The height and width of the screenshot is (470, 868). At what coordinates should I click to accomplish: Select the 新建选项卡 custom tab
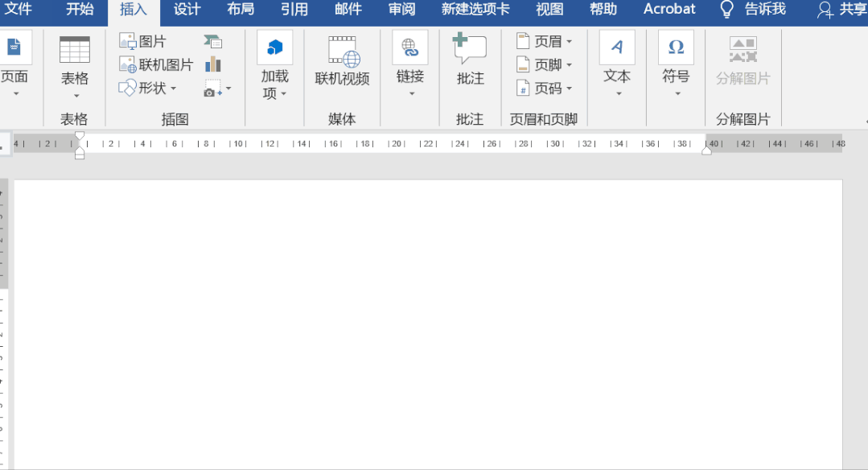(x=475, y=10)
